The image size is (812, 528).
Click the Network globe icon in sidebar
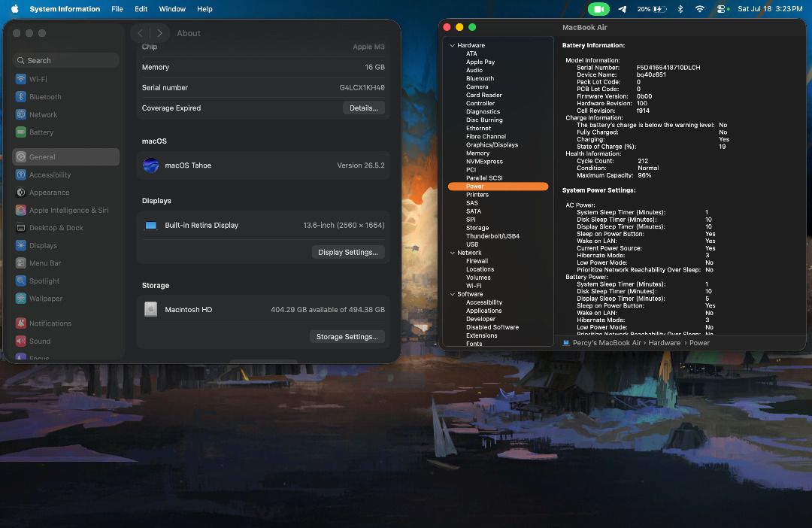(x=21, y=114)
